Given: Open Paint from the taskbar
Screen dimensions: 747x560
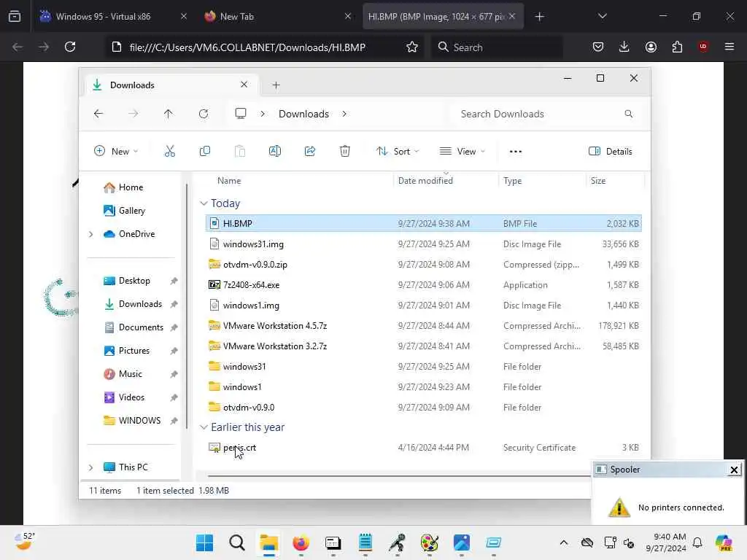Looking at the screenshot, I should (429, 542).
